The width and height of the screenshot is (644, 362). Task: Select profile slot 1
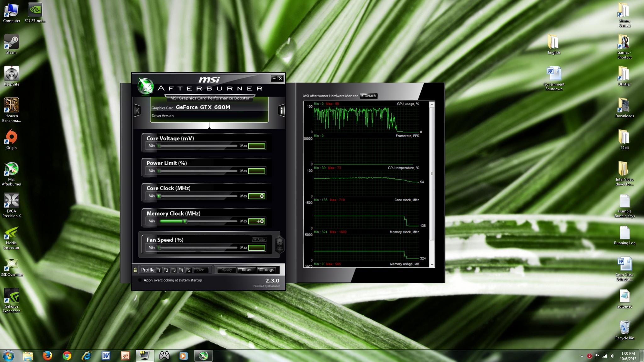pos(159,270)
